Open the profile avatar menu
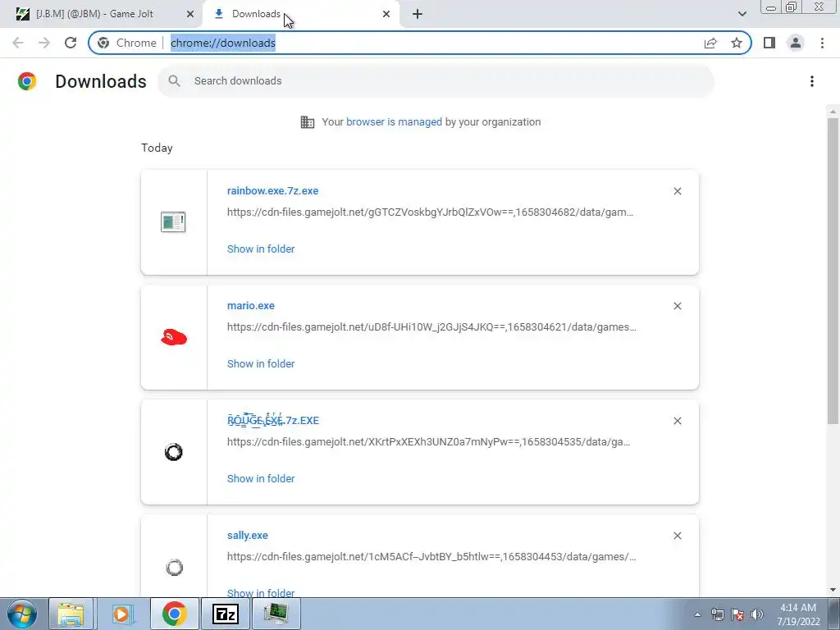Viewport: 840px width, 630px height. (x=796, y=43)
